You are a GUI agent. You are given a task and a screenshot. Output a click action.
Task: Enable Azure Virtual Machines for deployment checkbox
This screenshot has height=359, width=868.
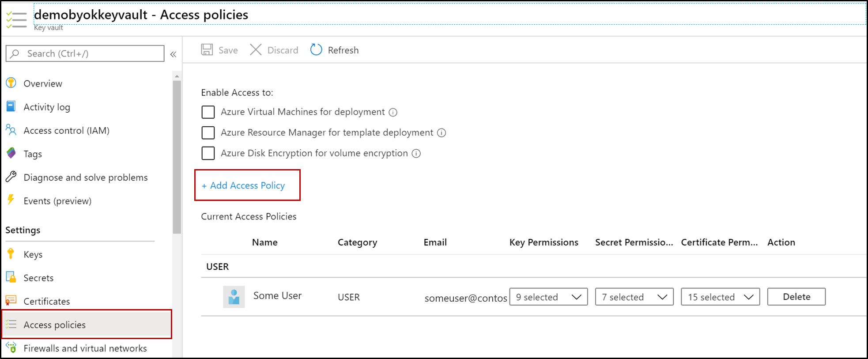[208, 112]
